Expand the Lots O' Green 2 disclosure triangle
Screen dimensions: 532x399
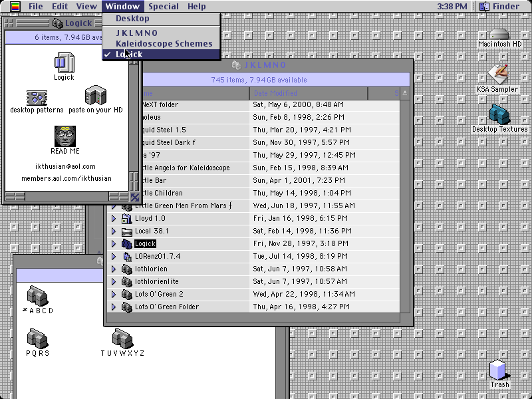tap(114, 295)
